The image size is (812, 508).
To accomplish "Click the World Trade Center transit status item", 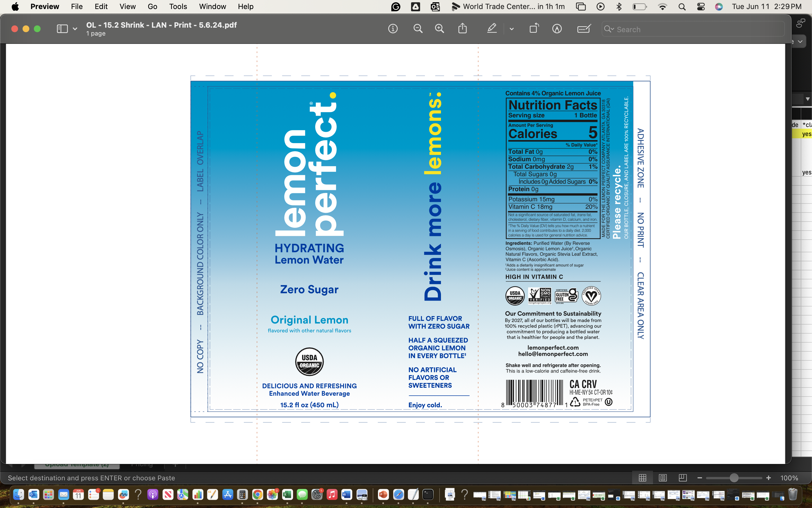I will pos(508,7).
